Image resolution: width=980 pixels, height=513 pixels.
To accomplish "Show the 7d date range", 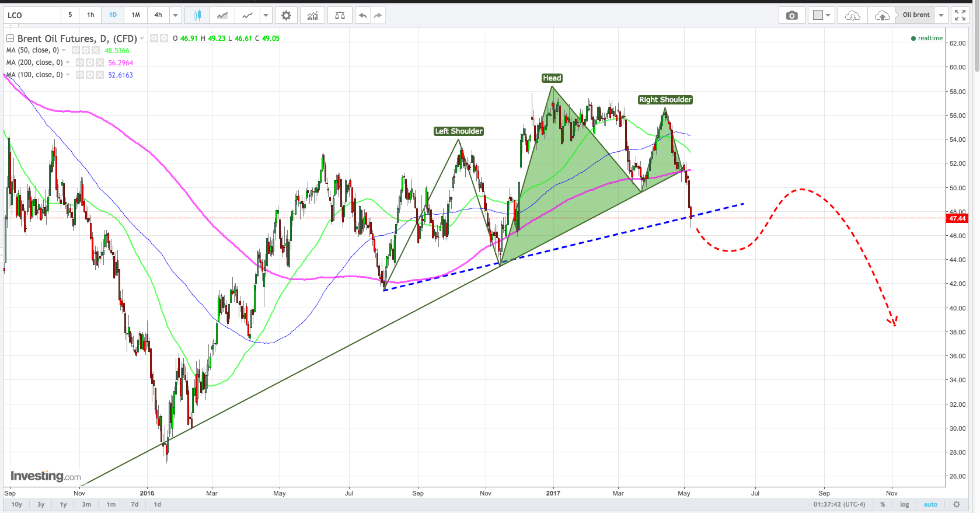I will [x=134, y=504].
